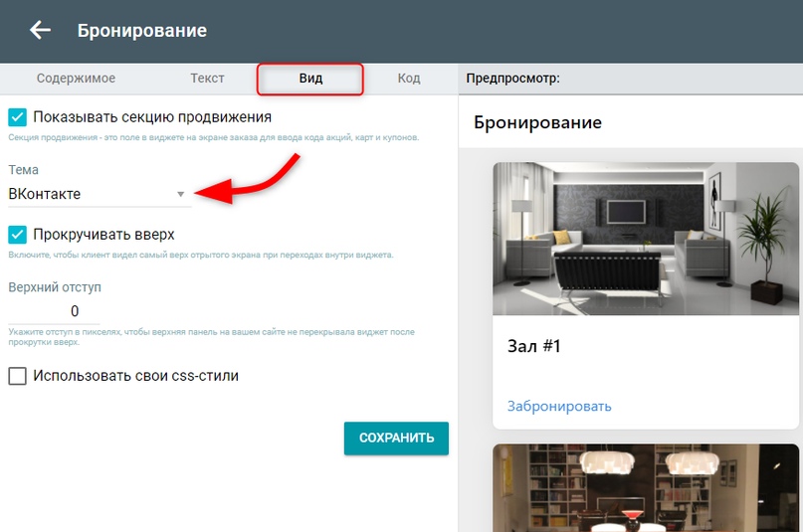This screenshot has height=532, width=803.
Task: Go to the Код tab
Action: (409, 79)
